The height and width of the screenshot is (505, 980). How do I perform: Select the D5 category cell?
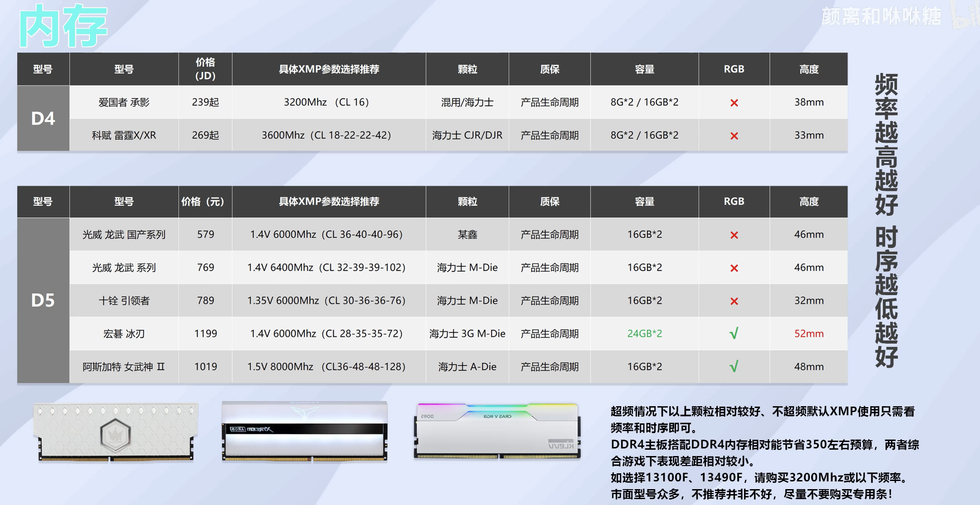pyautogui.click(x=43, y=301)
